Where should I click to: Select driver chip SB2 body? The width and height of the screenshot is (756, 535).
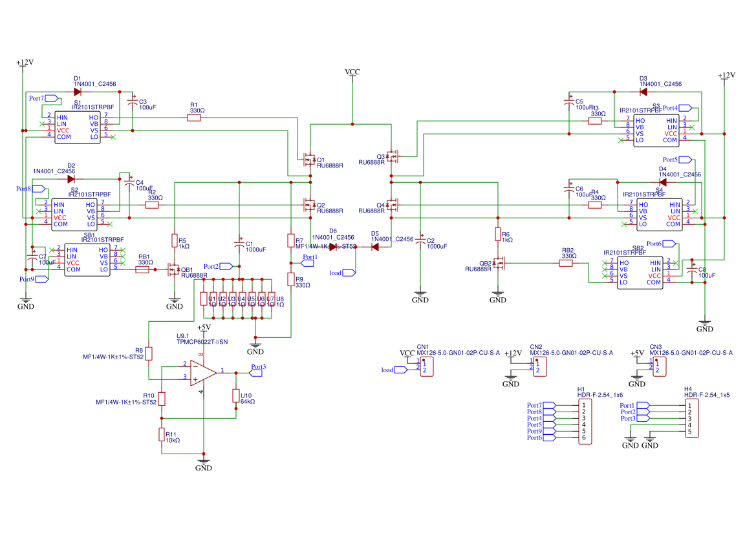[x=640, y=273]
